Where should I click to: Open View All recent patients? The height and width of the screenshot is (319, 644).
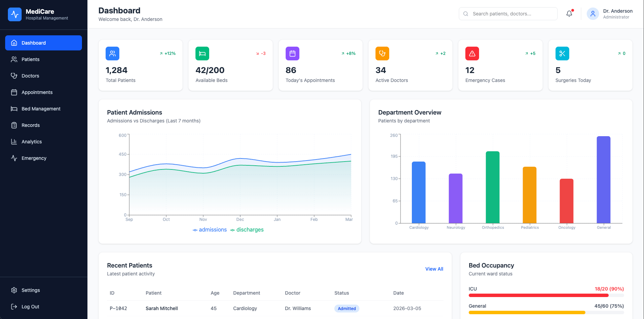pos(434,269)
